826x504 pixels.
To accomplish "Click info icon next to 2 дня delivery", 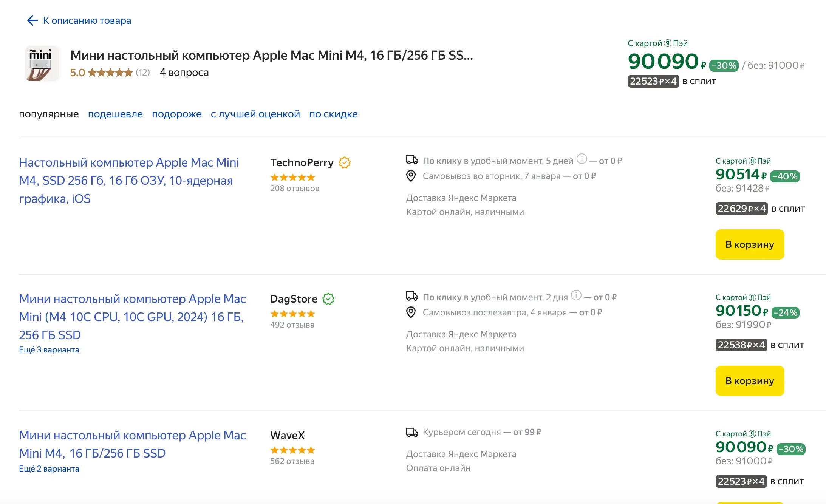I will [576, 295].
